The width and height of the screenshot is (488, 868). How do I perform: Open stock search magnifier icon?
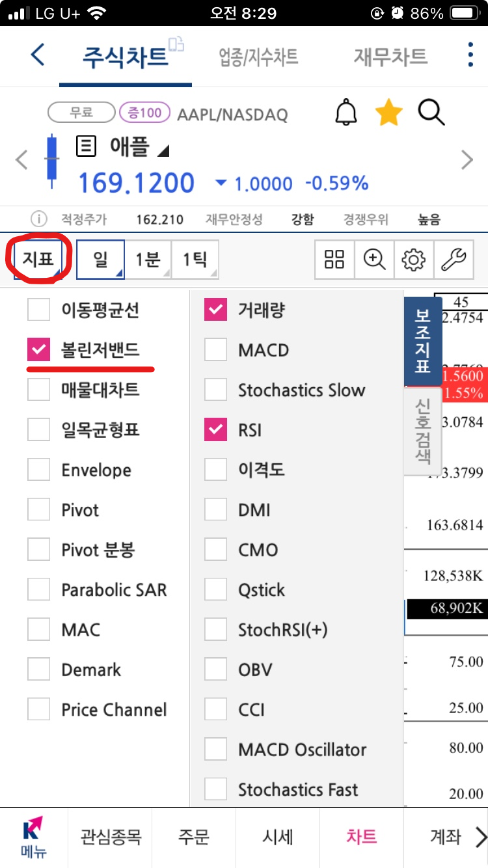pyautogui.click(x=431, y=113)
